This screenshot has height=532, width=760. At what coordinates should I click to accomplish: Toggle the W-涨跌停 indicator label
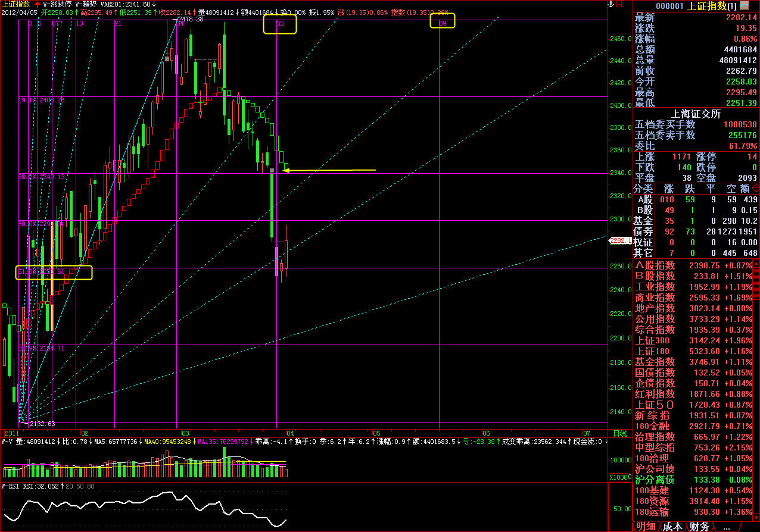coord(57,4)
